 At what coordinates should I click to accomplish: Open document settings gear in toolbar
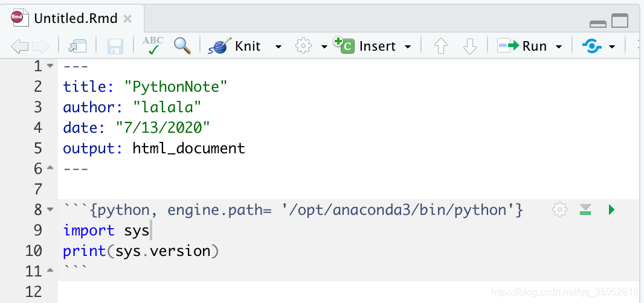pyautogui.click(x=303, y=46)
